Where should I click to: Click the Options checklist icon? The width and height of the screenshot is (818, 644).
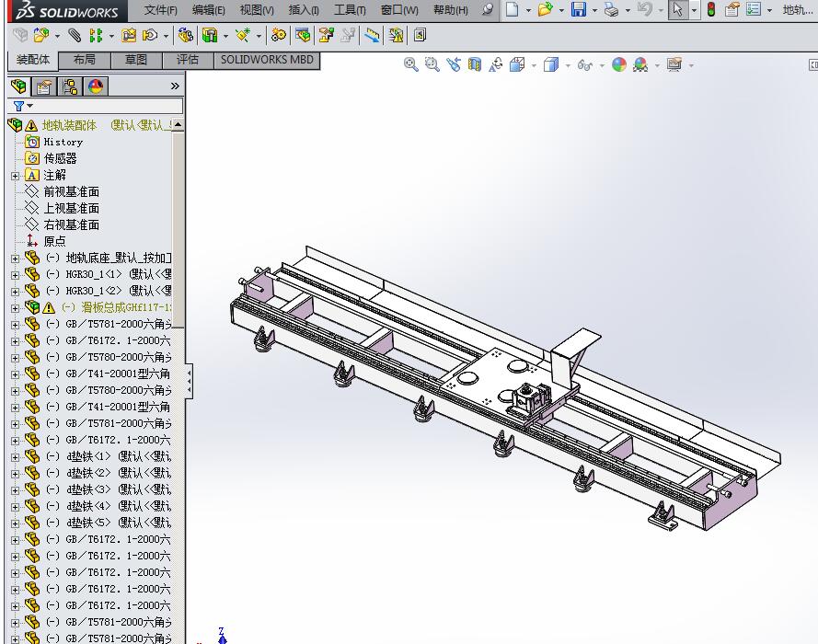(x=754, y=9)
